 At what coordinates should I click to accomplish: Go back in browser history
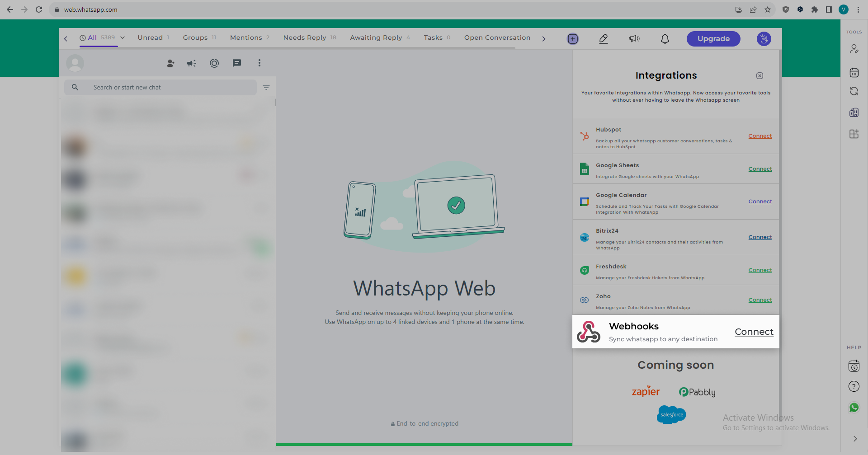[x=10, y=9]
